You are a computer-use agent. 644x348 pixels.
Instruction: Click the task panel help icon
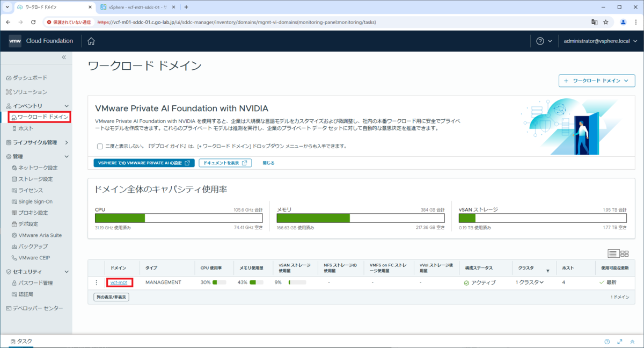(607, 342)
